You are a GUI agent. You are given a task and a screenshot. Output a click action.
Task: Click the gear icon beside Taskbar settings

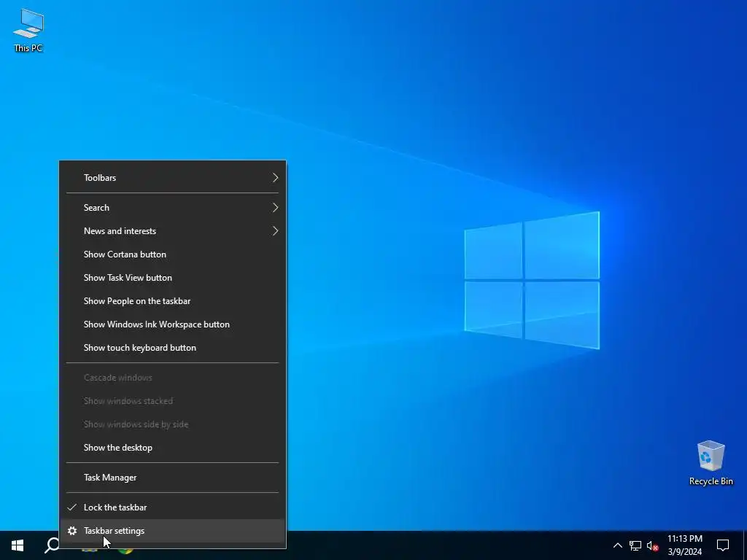point(72,531)
